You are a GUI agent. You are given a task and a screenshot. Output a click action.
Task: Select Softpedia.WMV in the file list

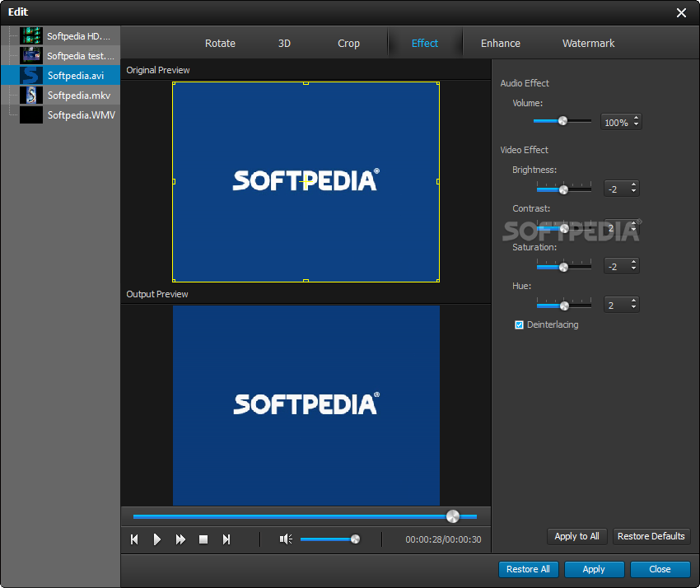coord(81,115)
